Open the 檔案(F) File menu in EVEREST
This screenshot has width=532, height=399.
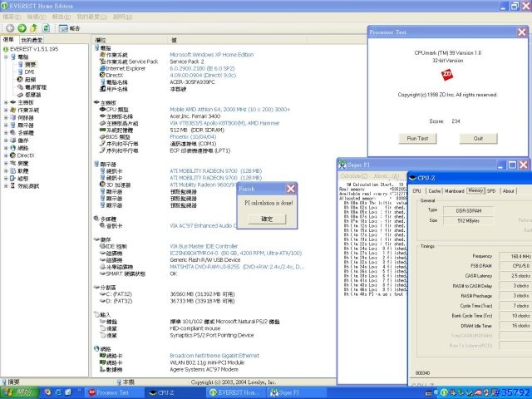pos(12,17)
